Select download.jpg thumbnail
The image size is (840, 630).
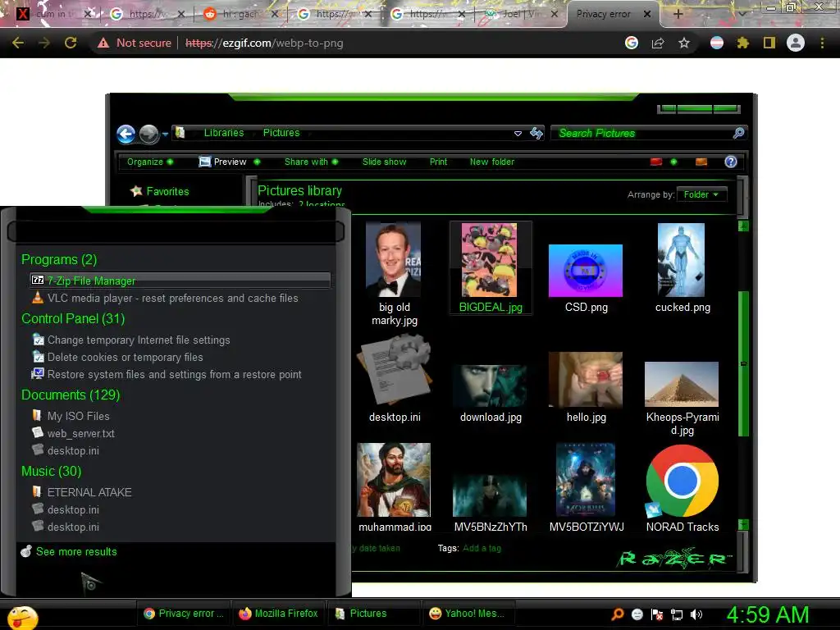pos(490,386)
